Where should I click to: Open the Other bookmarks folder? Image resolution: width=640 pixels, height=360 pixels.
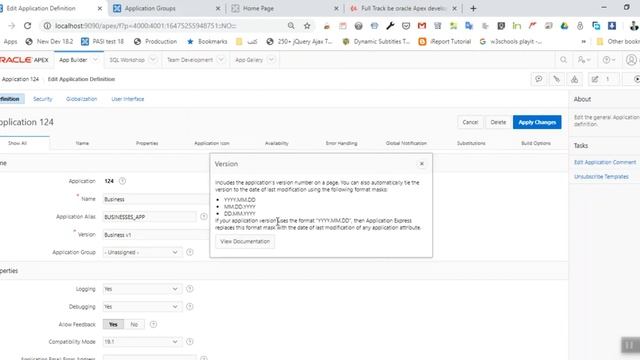618,42
